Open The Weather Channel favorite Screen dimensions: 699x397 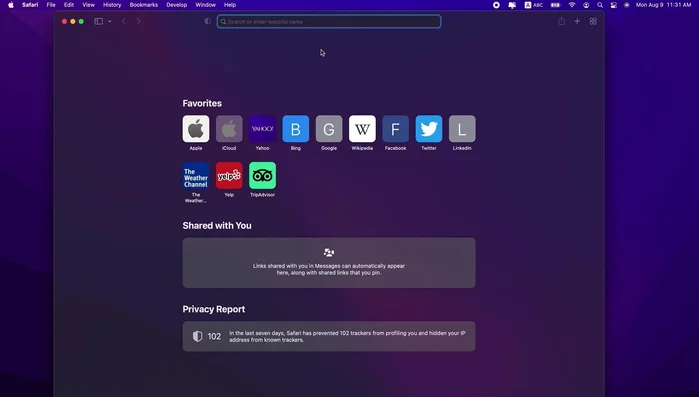click(x=196, y=176)
